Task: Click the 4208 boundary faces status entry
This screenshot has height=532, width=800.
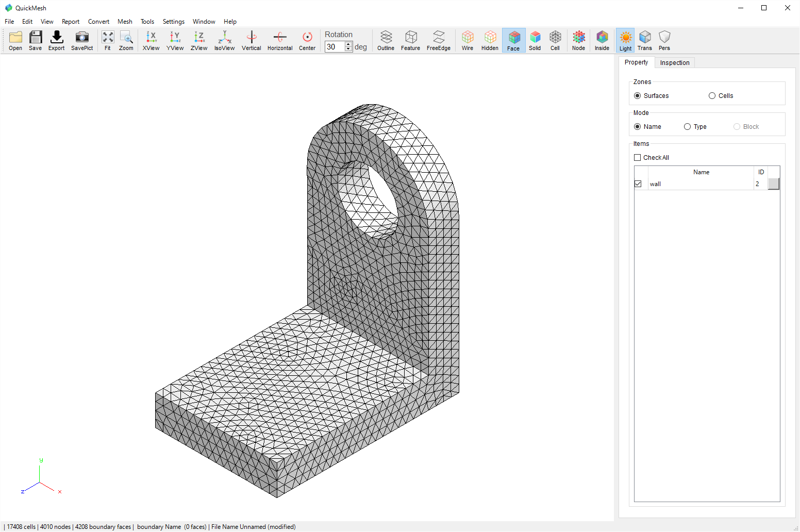Action: coord(103,527)
